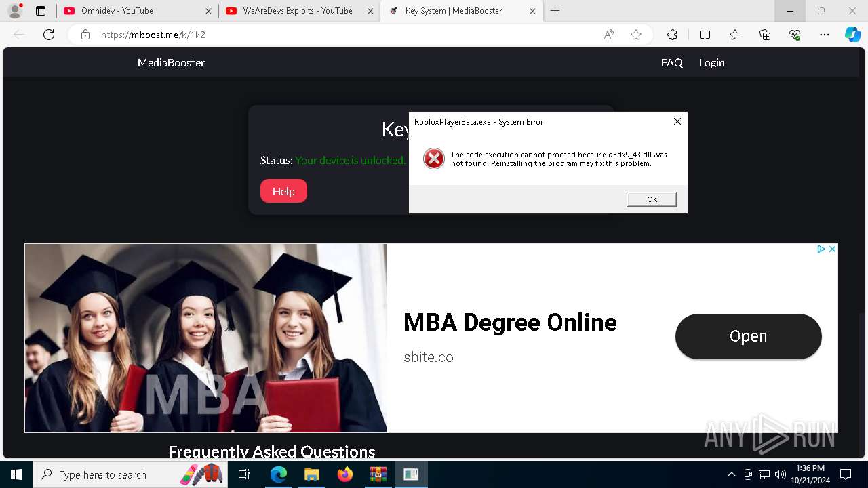The image size is (868, 488).
Task: Open WinRAR from the taskbar
Action: point(378,474)
